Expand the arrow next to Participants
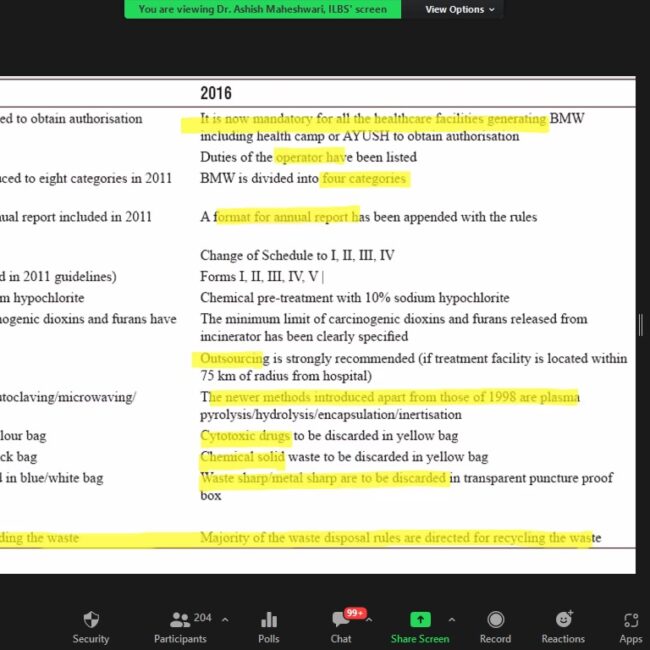This screenshot has height=650, width=650. (223, 619)
